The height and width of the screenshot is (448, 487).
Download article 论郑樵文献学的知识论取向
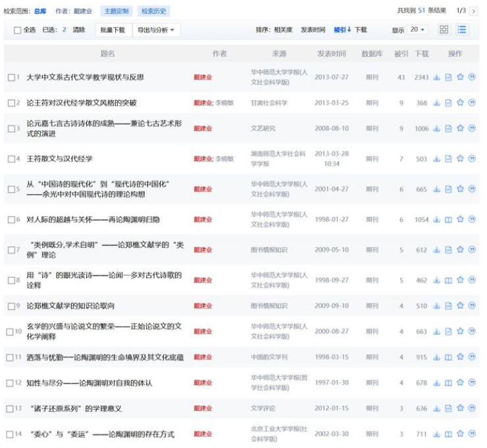pyautogui.click(x=437, y=306)
